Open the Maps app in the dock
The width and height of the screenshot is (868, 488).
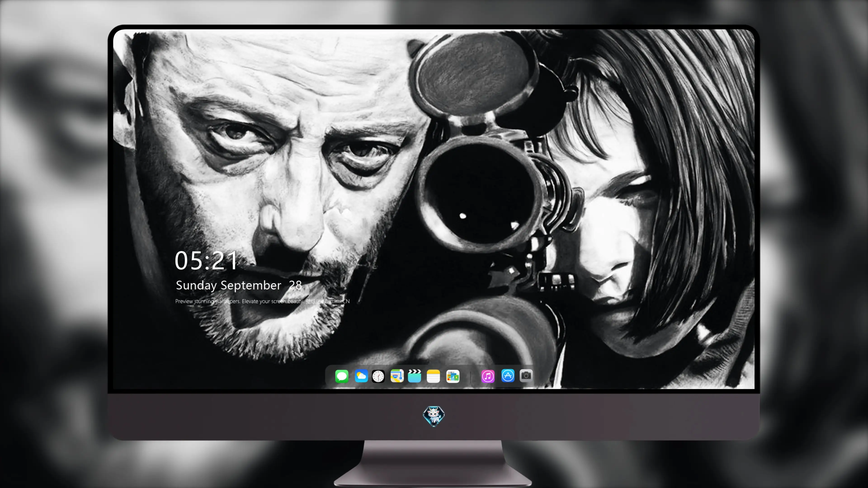tap(397, 376)
